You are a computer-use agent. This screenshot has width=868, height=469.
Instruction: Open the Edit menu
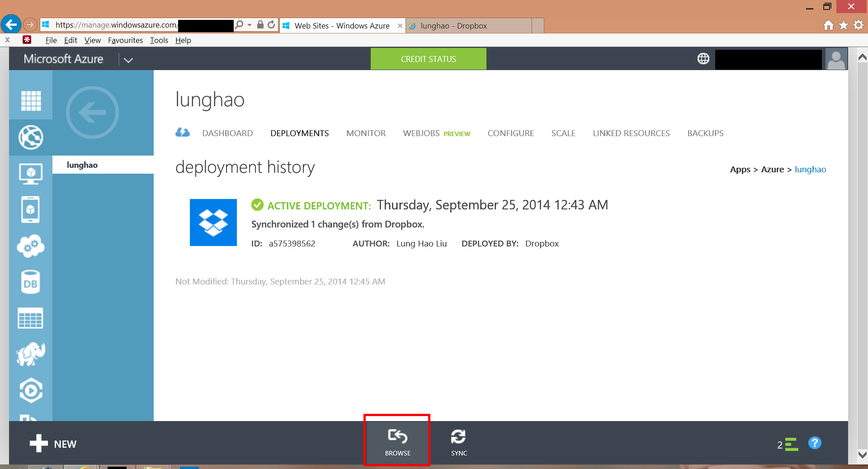click(71, 40)
